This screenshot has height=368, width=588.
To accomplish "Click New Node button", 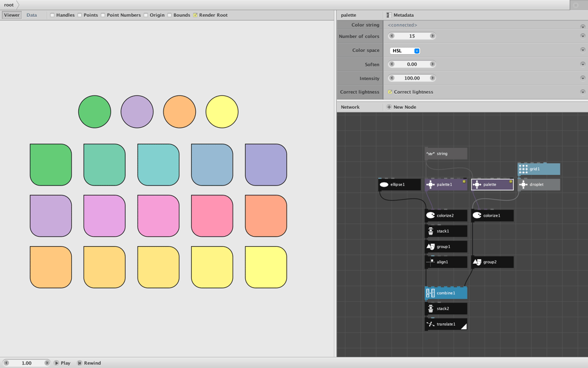I will pos(401,107).
